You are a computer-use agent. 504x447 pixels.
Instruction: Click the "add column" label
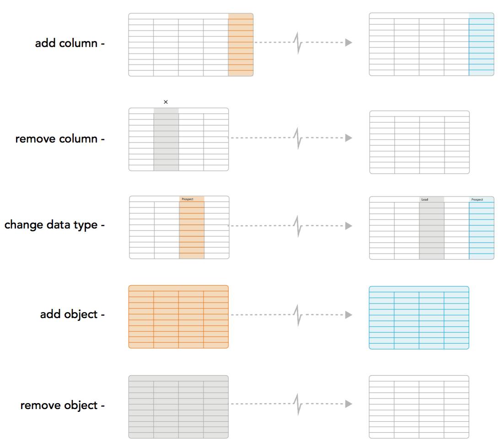pos(66,43)
